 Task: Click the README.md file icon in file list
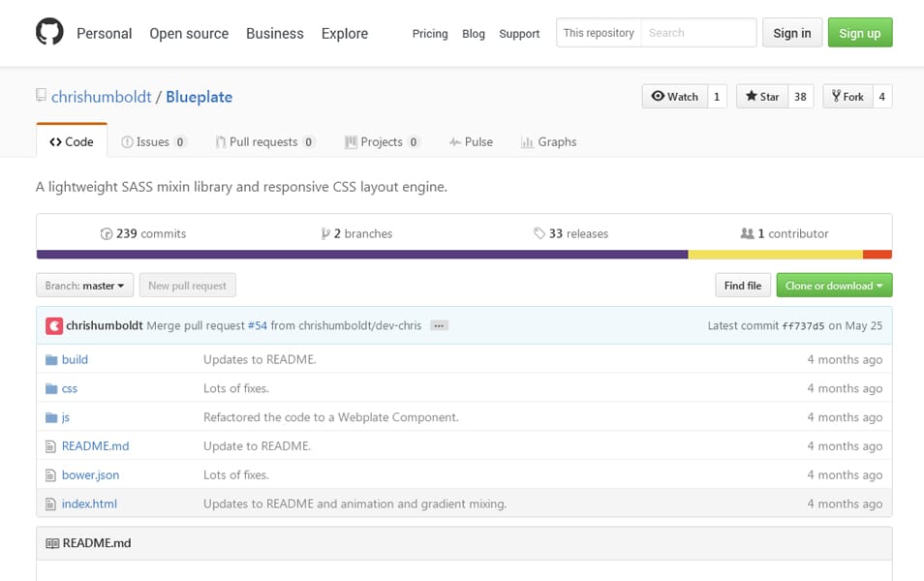pyautogui.click(x=50, y=446)
